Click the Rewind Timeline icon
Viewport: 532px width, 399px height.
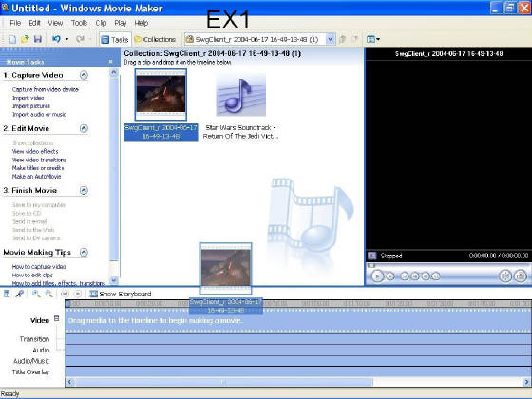66,294
